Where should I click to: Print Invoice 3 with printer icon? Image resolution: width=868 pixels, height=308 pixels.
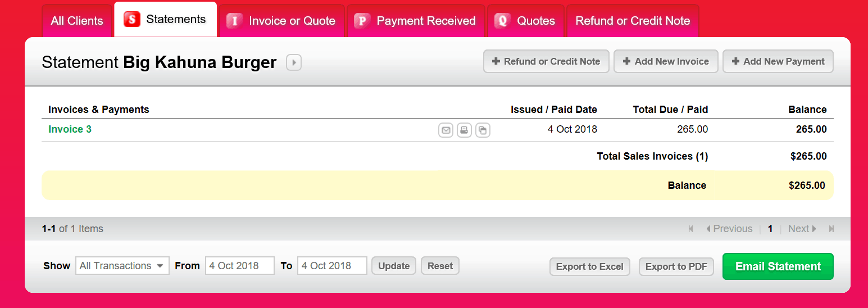pyautogui.click(x=464, y=130)
